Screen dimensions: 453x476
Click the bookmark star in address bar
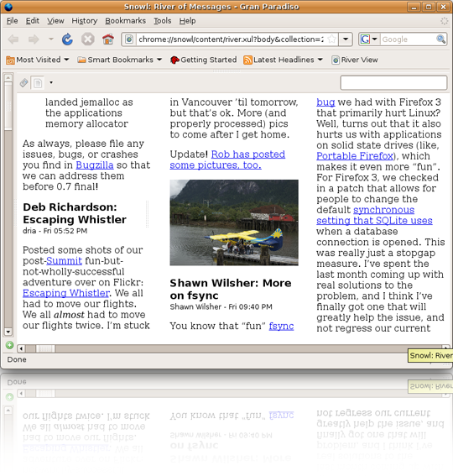pos(332,39)
